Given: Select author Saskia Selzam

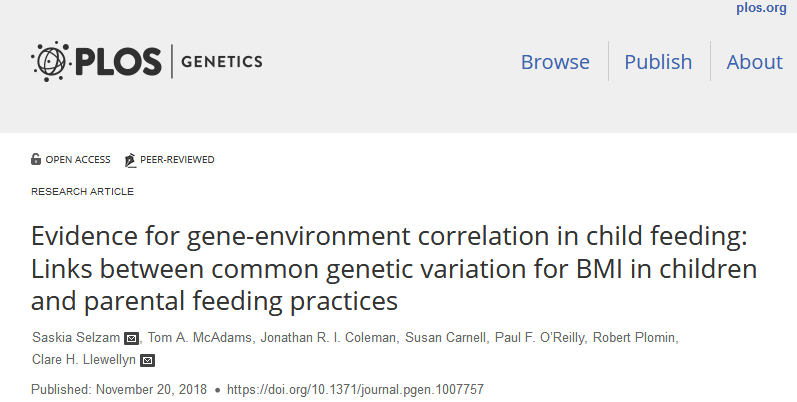Looking at the screenshot, I should click(76, 337).
